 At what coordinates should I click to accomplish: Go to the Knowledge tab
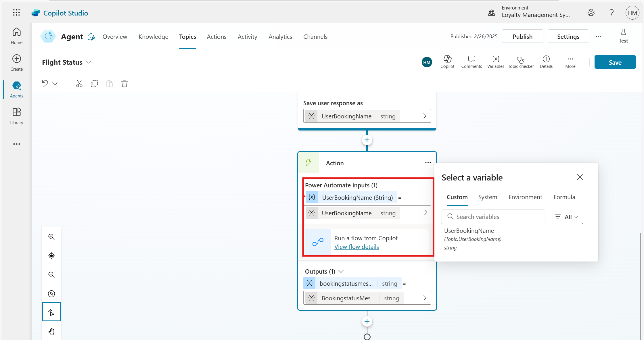pos(153,37)
